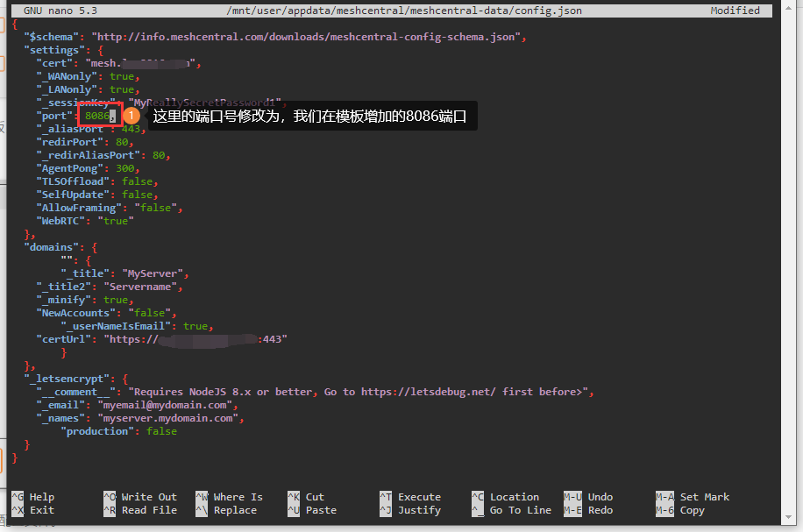Click the ^\ Replace shortcut

226,510
